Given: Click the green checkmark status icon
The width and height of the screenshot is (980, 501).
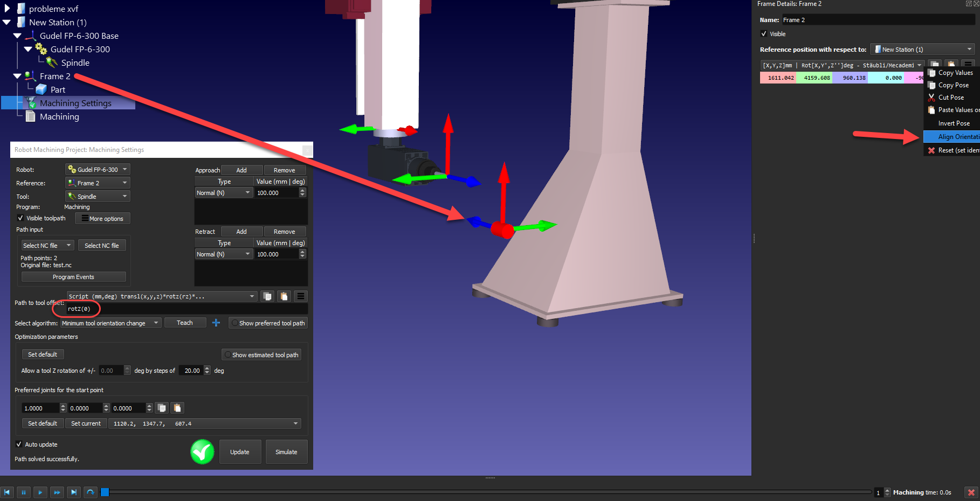Looking at the screenshot, I should click(202, 452).
